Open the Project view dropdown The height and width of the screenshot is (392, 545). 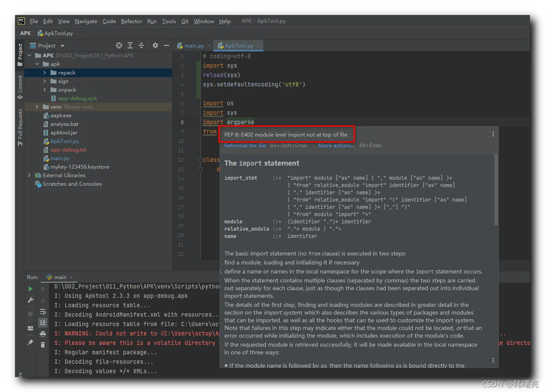click(x=63, y=46)
